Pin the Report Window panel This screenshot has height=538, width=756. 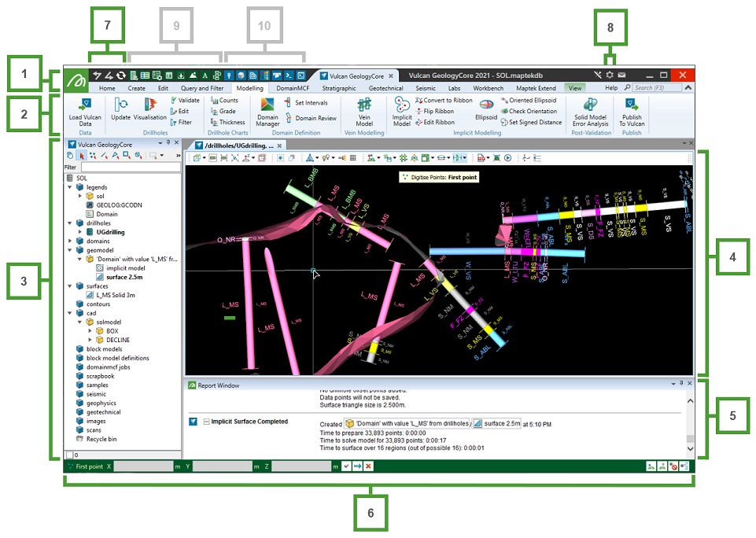pyautogui.click(x=681, y=383)
